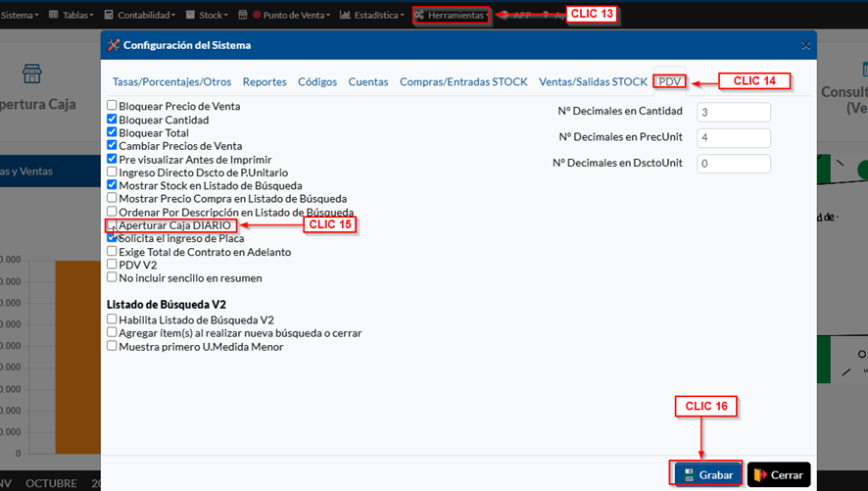Focus the N° Decimales en DsctoUnit field

click(733, 164)
